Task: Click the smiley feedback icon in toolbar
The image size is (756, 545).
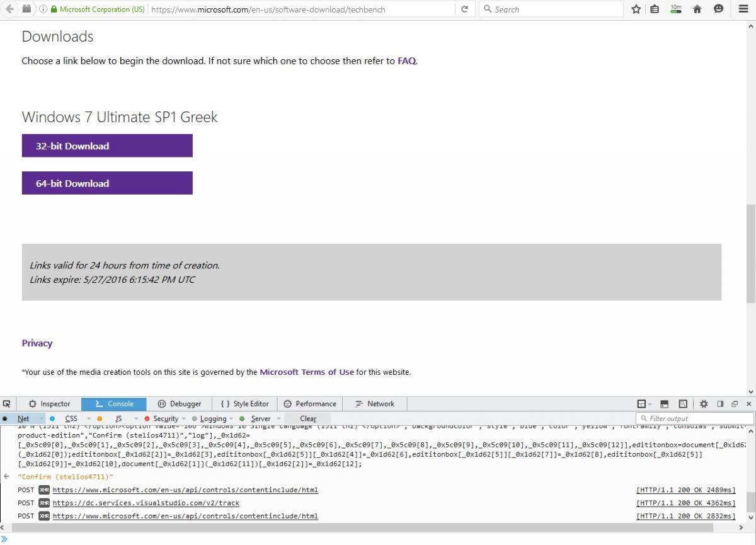Action: [x=719, y=9]
